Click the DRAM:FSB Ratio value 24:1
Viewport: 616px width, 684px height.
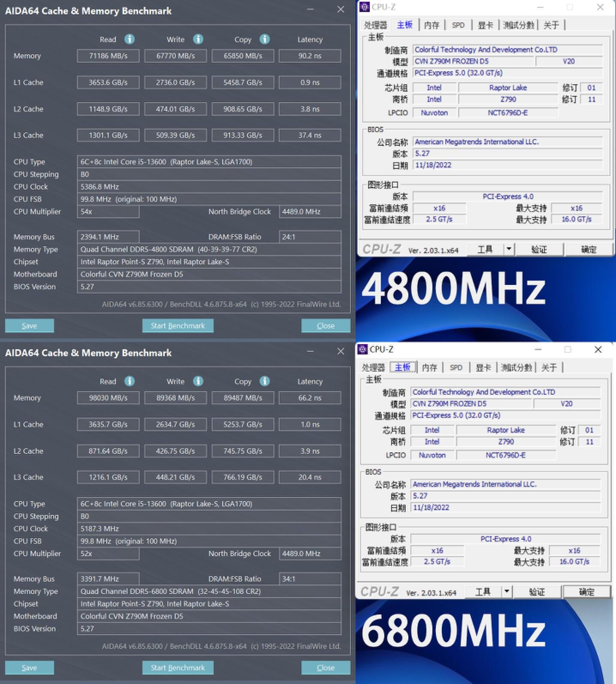click(310, 237)
